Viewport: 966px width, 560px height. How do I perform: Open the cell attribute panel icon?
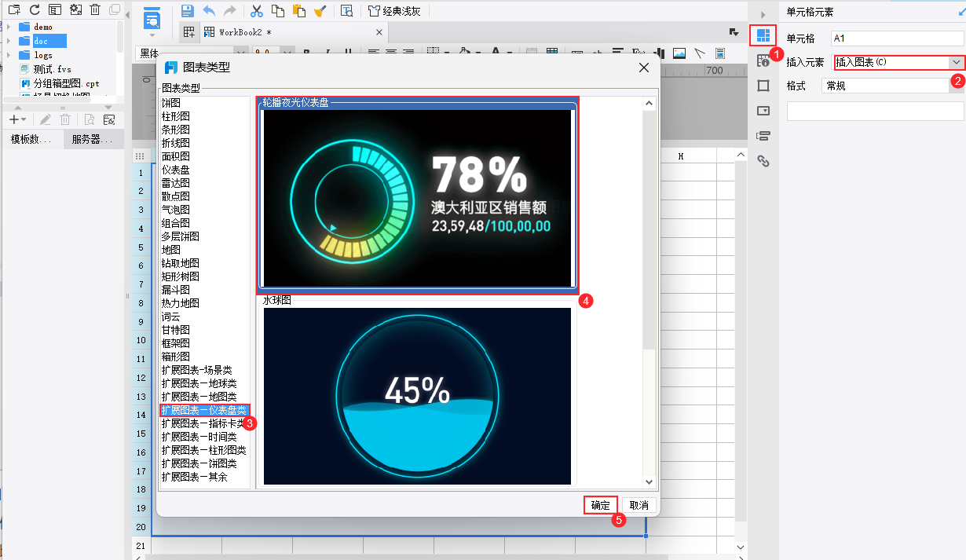click(763, 60)
